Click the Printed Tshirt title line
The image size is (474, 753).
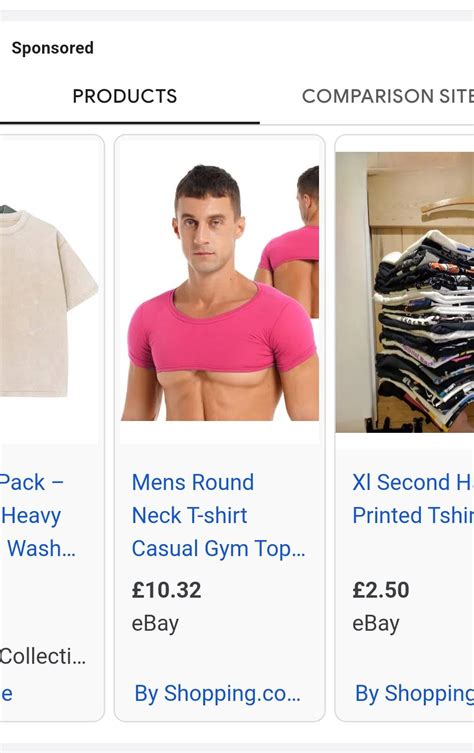tap(413, 515)
